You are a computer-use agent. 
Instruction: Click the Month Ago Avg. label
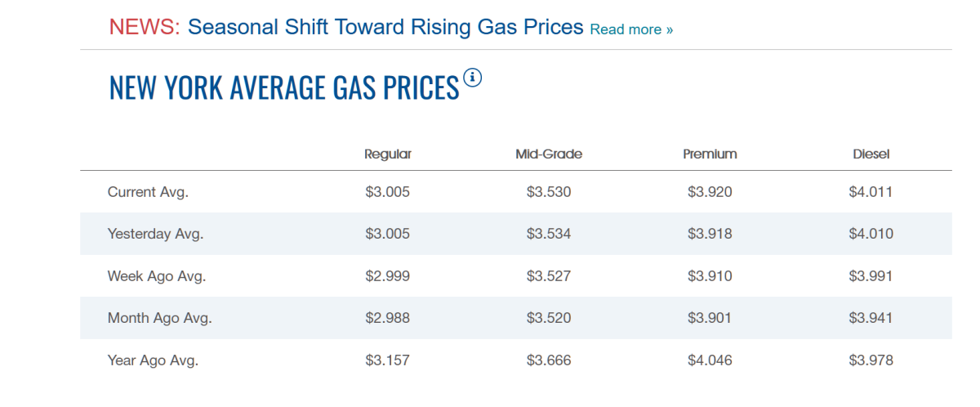pos(159,318)
